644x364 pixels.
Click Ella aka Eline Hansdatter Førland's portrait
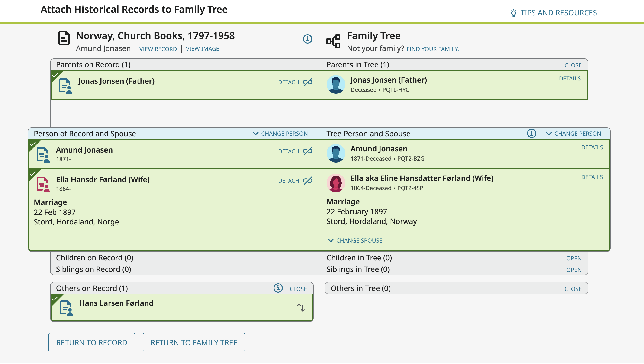(x=336, y=183)
